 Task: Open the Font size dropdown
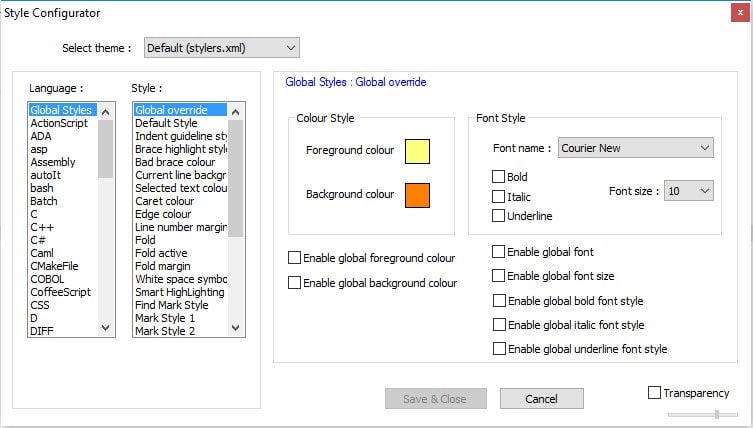tap(689, 191)
